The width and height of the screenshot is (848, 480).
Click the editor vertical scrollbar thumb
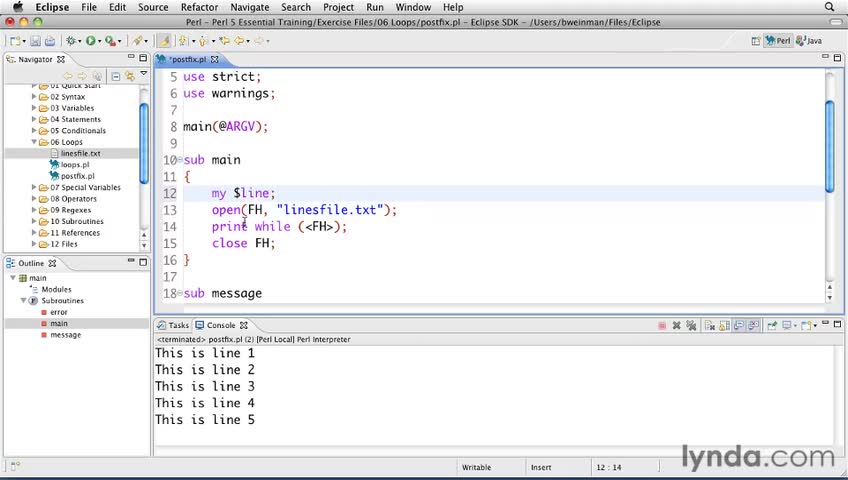830,146
